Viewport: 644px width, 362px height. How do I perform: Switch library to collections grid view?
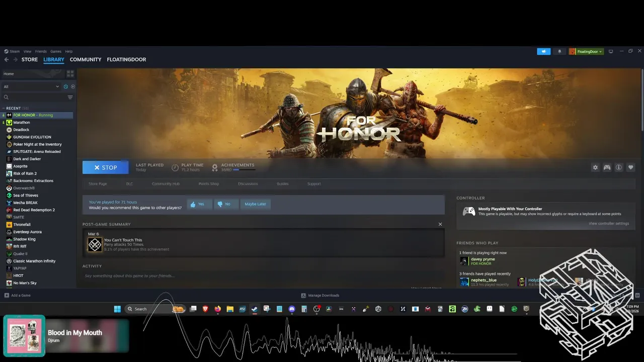click(70, 74)
